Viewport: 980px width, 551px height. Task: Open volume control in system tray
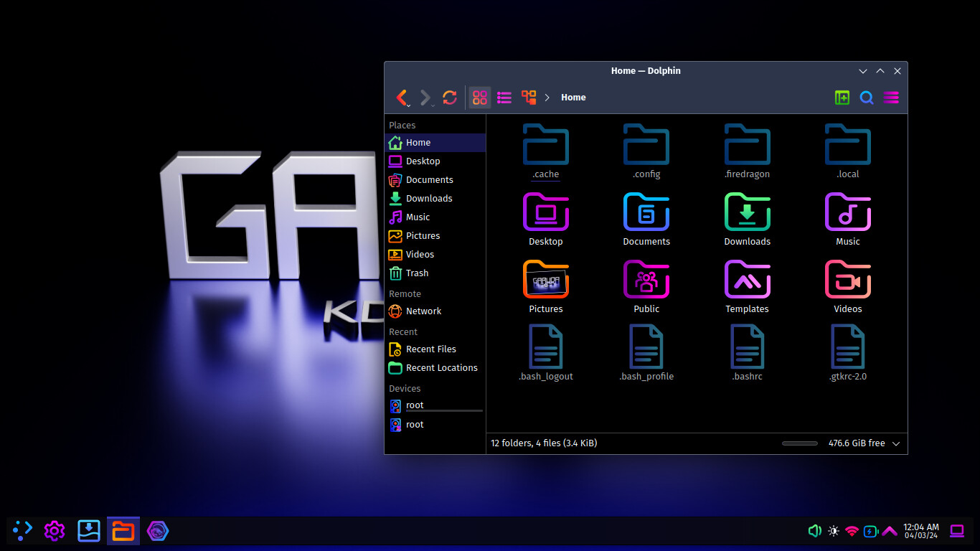(x=814, y=531)
